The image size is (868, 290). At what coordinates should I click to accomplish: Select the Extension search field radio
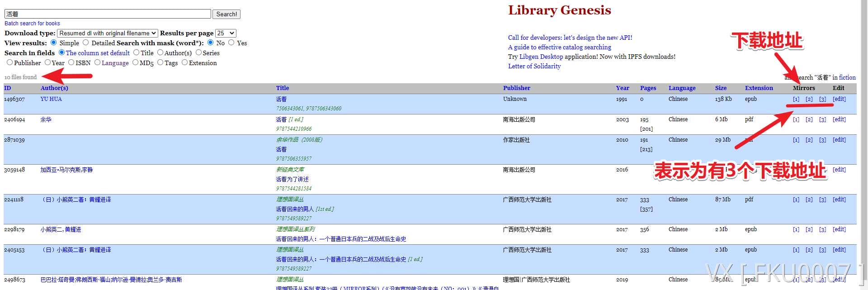click(184, 62)
